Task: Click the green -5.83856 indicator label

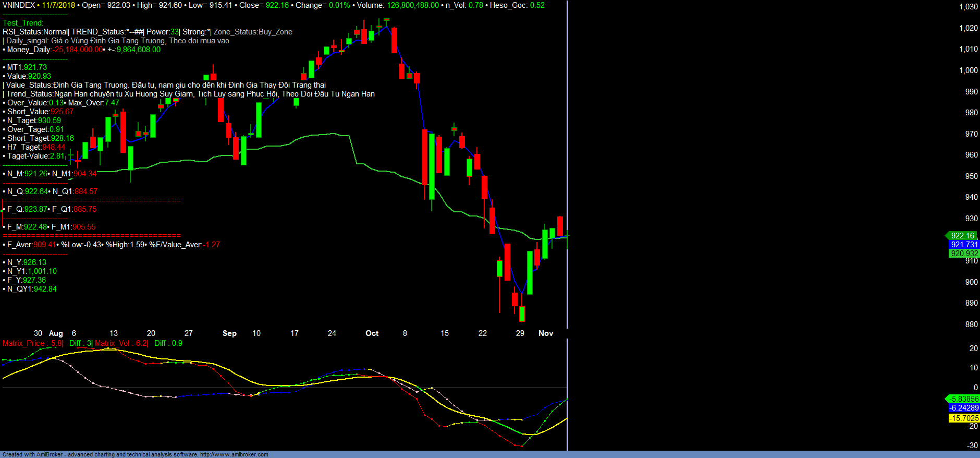Action: click(964, 399)
